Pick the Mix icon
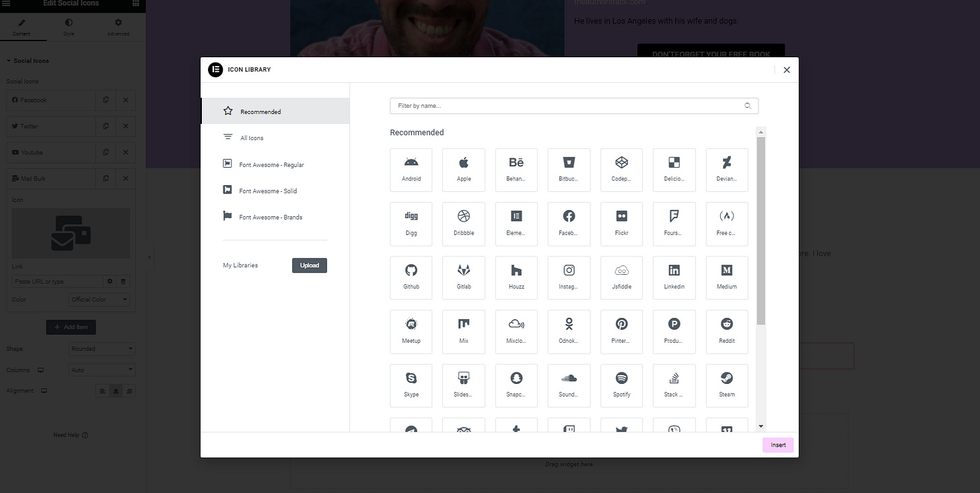 464,331
